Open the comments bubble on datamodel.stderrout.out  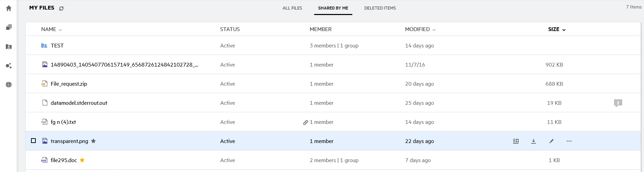[618, 103]
